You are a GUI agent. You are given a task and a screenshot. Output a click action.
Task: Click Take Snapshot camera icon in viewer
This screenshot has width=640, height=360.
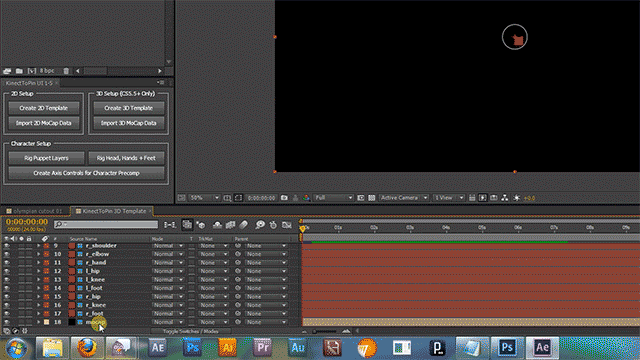click(x=284, y=198)
